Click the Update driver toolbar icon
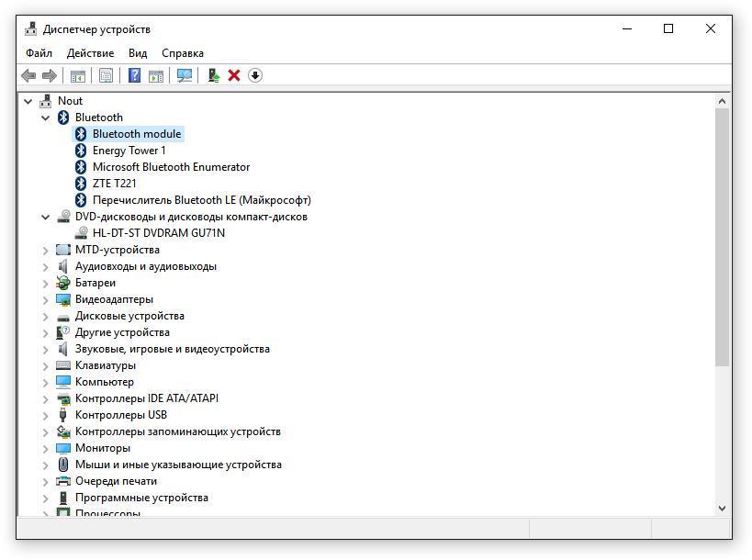This screenshot has height=560, width=752. click(x=213, y=75)
